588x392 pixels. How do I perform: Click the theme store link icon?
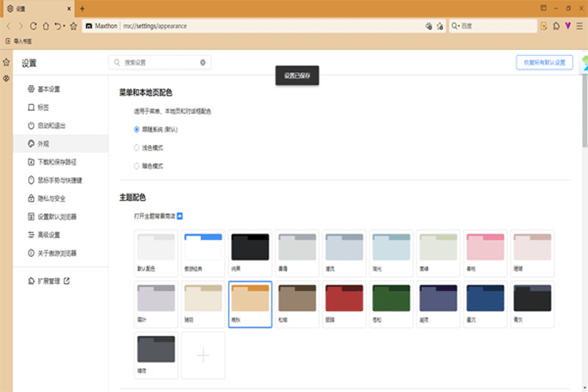tap(179, 216)
